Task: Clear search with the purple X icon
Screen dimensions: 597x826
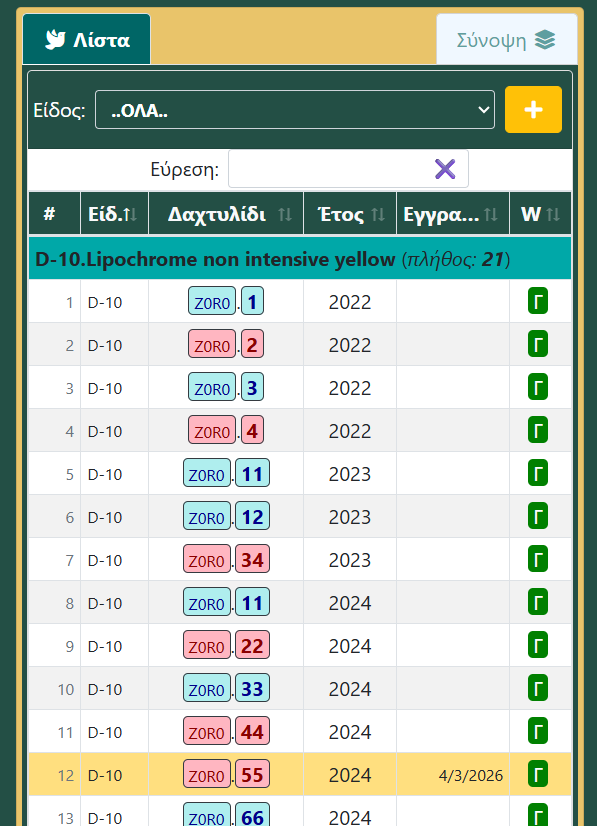Action: pyautogui.click(x=445, y=170)
